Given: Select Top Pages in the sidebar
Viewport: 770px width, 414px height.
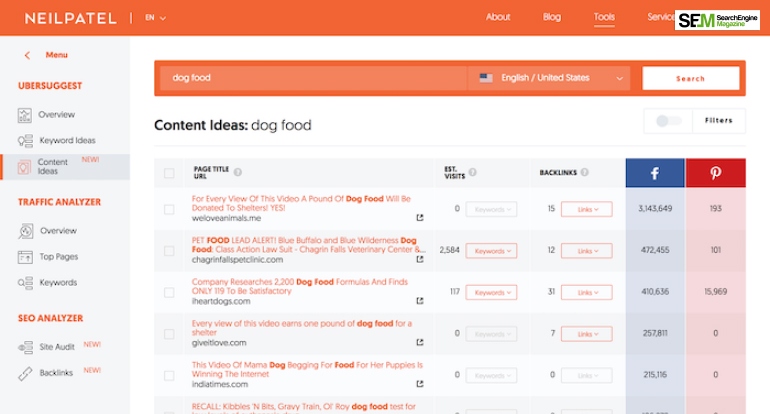Looking at the screenshot, I should coord(58,257).
